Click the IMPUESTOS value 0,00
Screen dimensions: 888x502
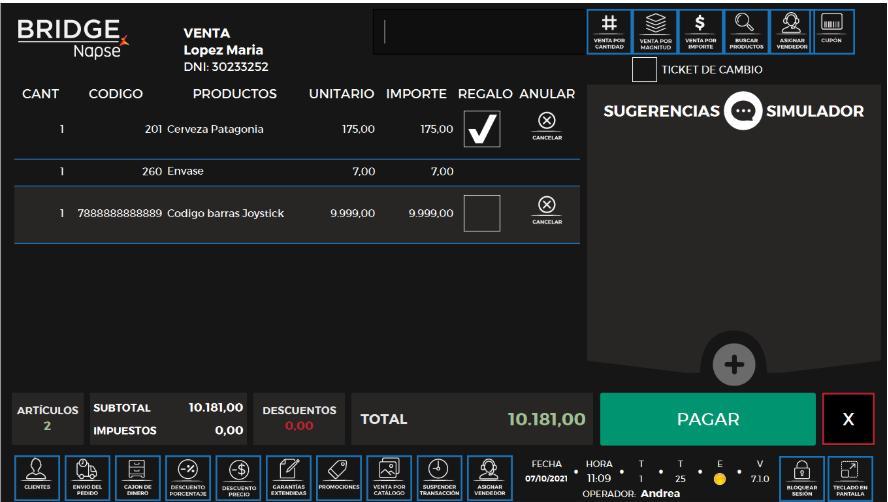click(229, 431)
